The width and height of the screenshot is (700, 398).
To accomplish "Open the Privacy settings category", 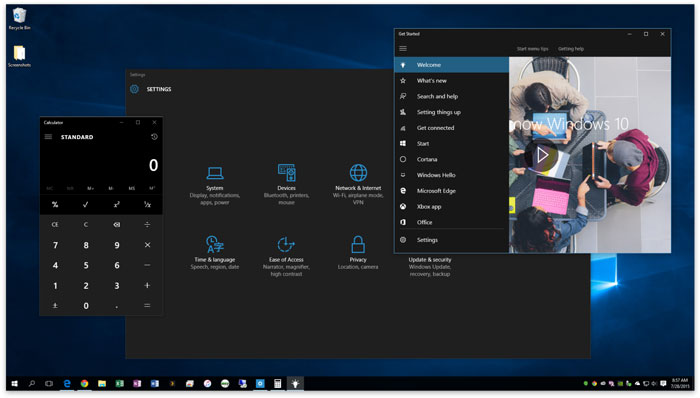I will (358, 253).
